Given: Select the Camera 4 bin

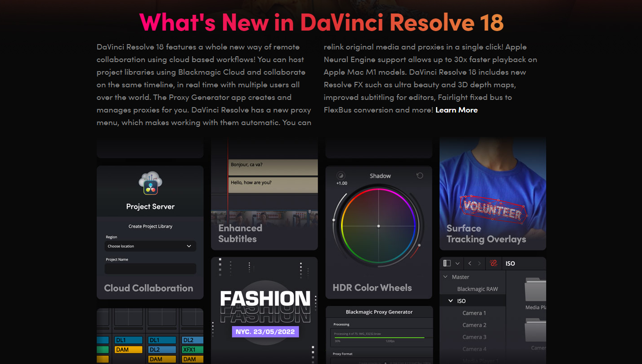Looking at the screenshot, I should (474, 349).
